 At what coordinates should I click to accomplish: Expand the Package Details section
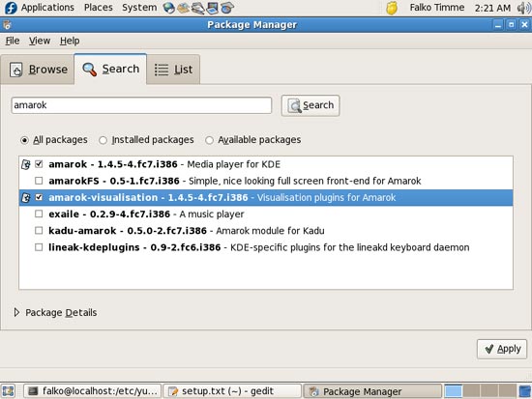click(16, 312)
